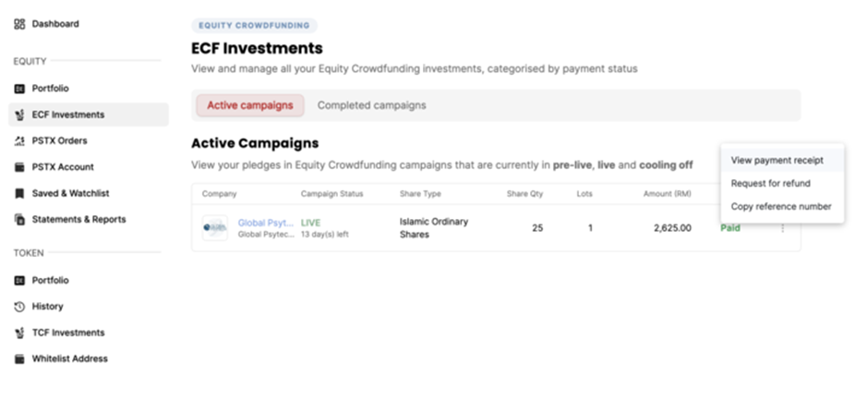Image resolution: width=868 pixels, height=400 pixels.
Task: Click the Dashboard grid icon
Action: pos(19,24)
